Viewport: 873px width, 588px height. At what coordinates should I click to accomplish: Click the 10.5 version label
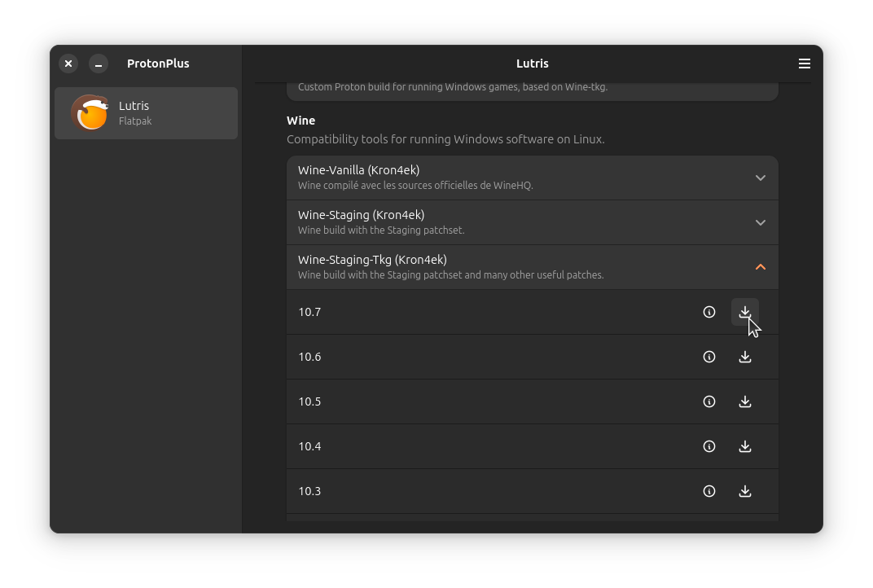[309, 402]
